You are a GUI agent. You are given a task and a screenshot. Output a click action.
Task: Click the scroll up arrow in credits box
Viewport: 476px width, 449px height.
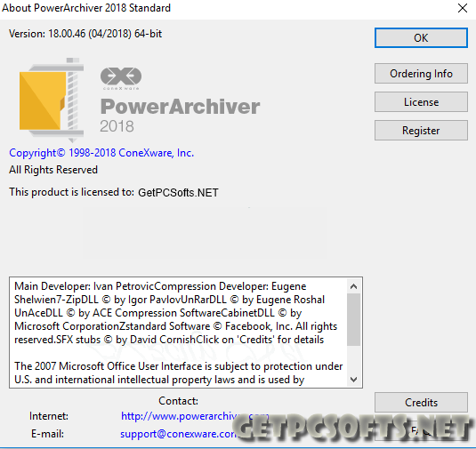(x=353, y=286)
